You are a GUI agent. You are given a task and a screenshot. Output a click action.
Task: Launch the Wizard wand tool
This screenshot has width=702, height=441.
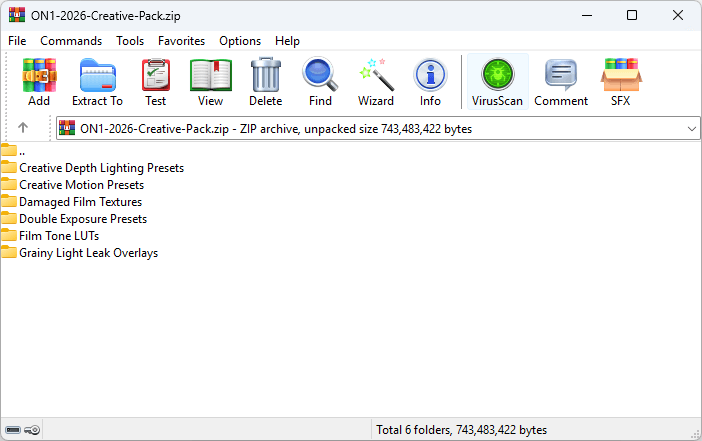click(376, 81)
